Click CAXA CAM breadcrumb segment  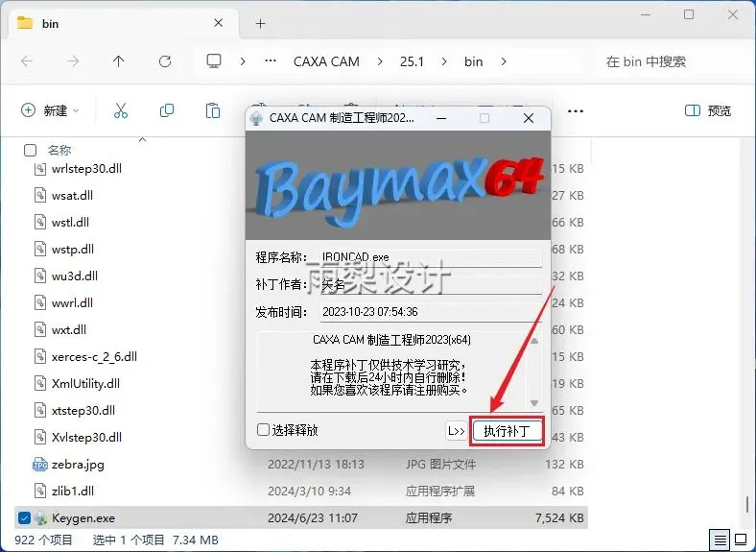tap(326, 61)
